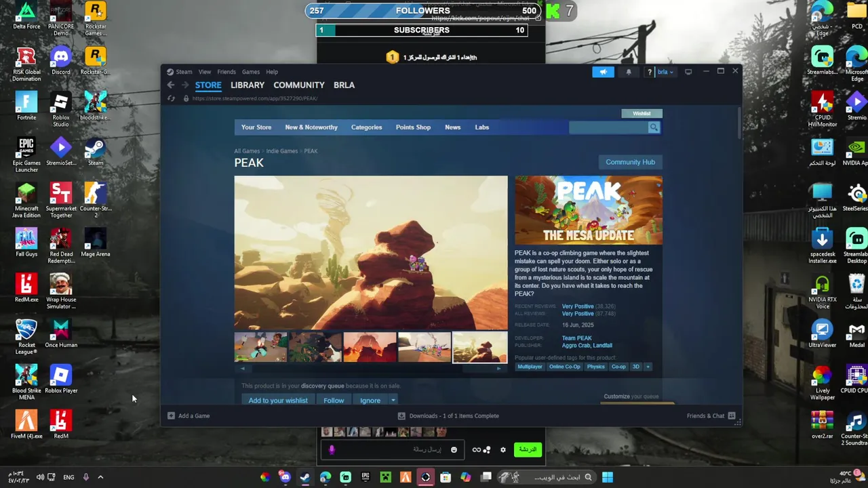The width and height of the screenshot is (868, 488).
Task: Open the View menu
Action: pos(205,72)
